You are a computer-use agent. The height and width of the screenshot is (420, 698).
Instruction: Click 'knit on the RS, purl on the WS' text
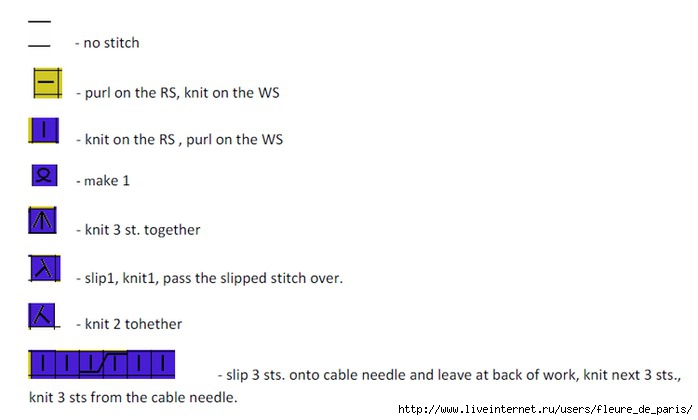coord(183,139)
